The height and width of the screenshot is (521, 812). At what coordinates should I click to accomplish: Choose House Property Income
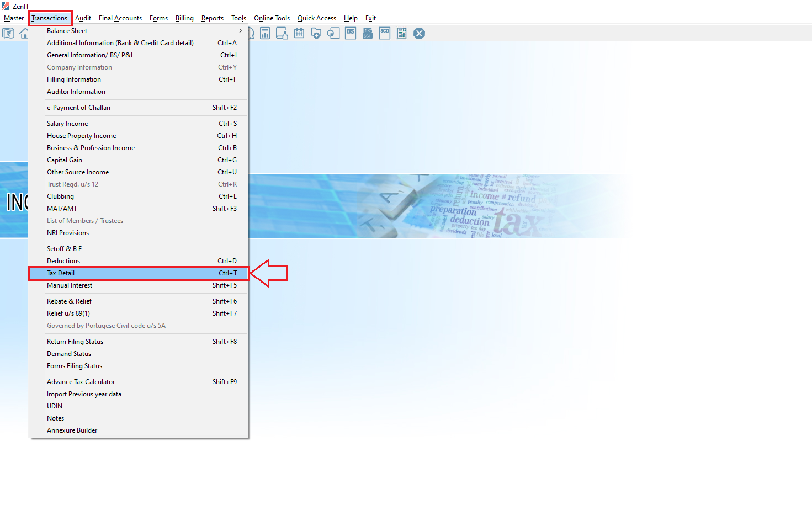pyautogui.click(x=138, y=136)
